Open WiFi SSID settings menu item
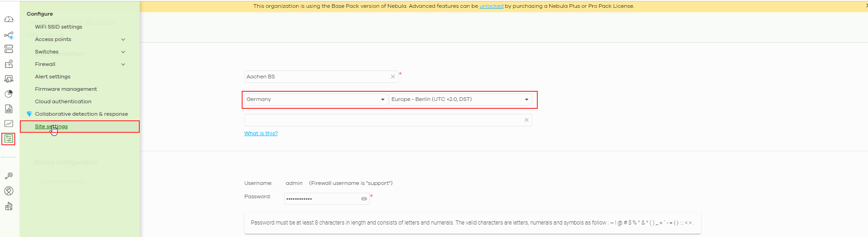Screen dimensions: 868x237 click(x=59, y=27)
